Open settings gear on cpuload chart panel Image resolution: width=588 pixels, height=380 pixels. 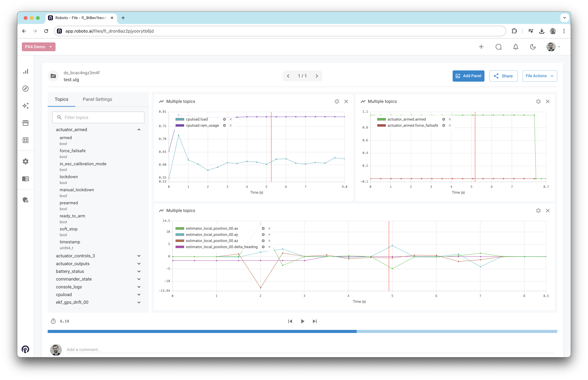(x=337, y=101)
